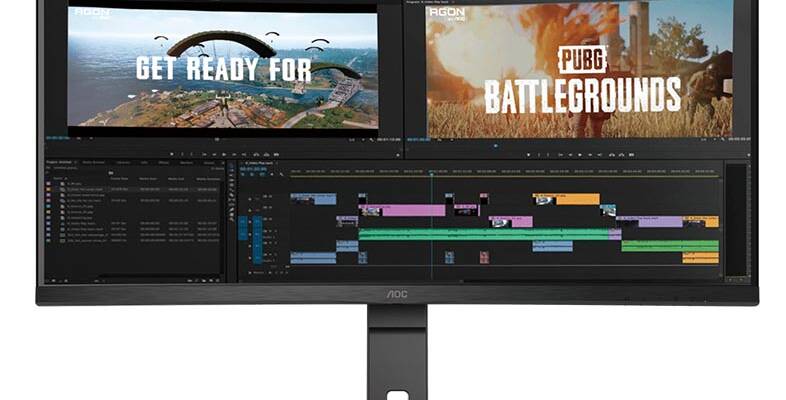Select the Project panel tab
The width and height of the screenshot is (786, 400).
[59, 162]
